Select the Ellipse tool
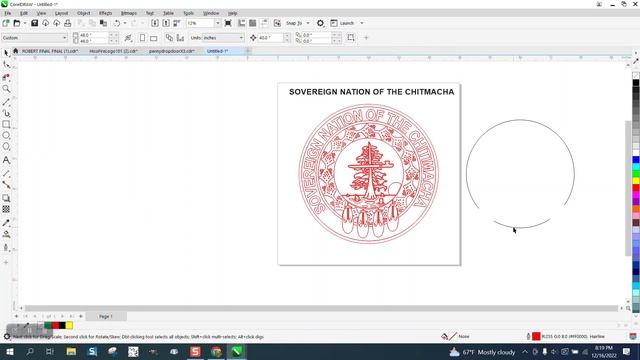 coord(6,136)
